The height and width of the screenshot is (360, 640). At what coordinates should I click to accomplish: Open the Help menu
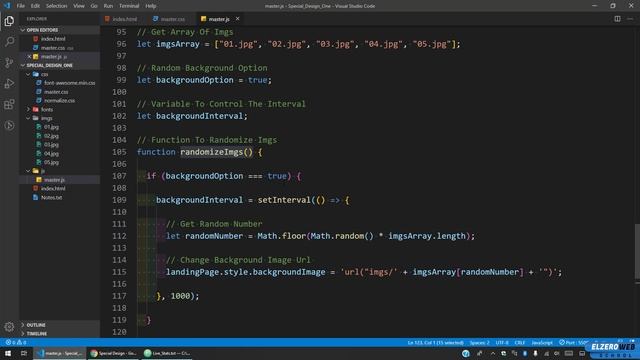pos(151,6)
